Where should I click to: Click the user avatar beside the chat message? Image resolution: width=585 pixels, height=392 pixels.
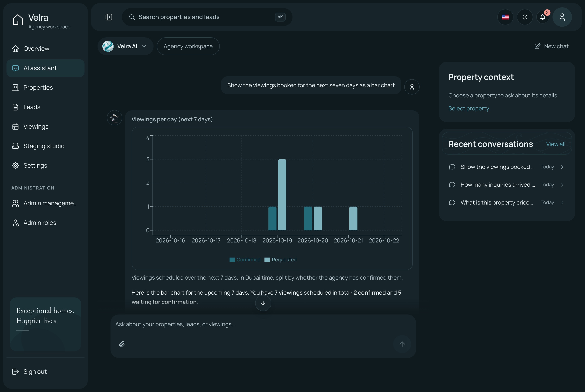412,87
